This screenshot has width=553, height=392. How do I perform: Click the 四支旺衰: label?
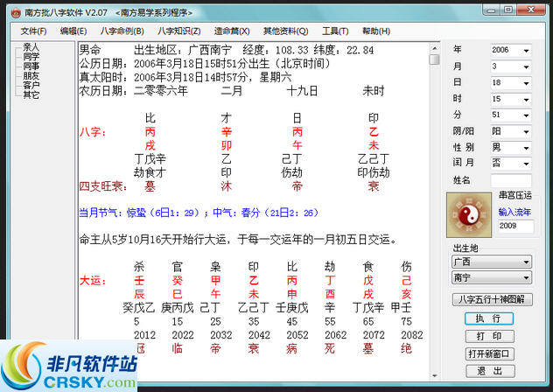coord(103,186)
